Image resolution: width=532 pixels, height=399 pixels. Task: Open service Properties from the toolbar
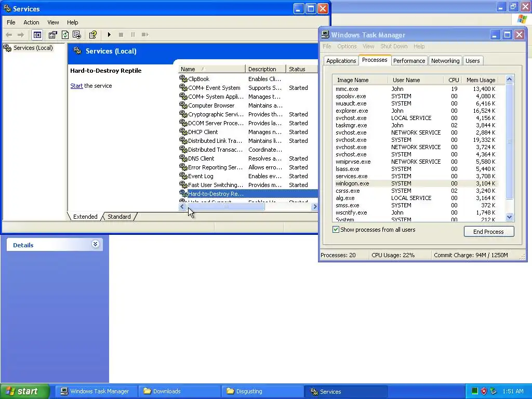pyautogui.click(x=52, y=35)
